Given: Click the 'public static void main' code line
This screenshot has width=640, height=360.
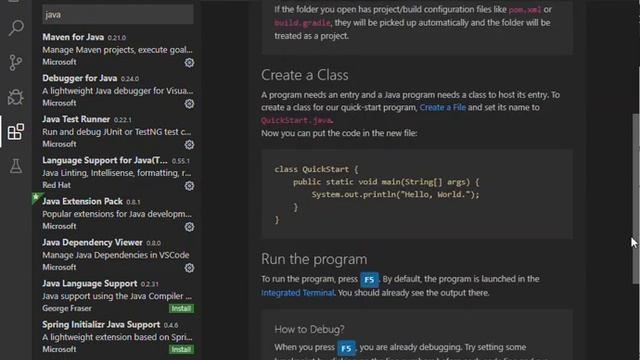Looking at the screenshot, I should (386, 182).
